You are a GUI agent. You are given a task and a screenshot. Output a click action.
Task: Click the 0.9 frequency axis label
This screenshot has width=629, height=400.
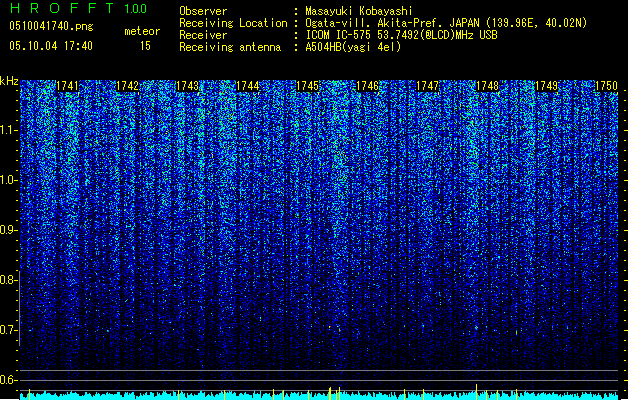pyautogui.click(x=7, y=230)
